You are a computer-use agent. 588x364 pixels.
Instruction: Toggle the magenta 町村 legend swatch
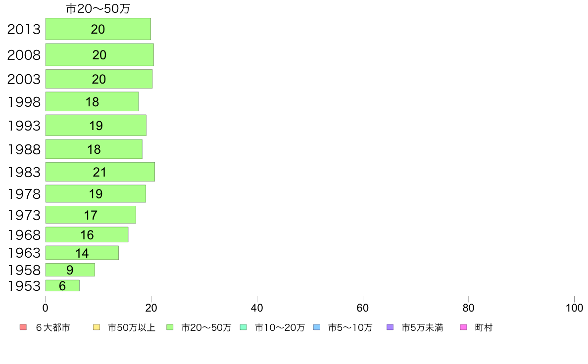click(463, 327)
